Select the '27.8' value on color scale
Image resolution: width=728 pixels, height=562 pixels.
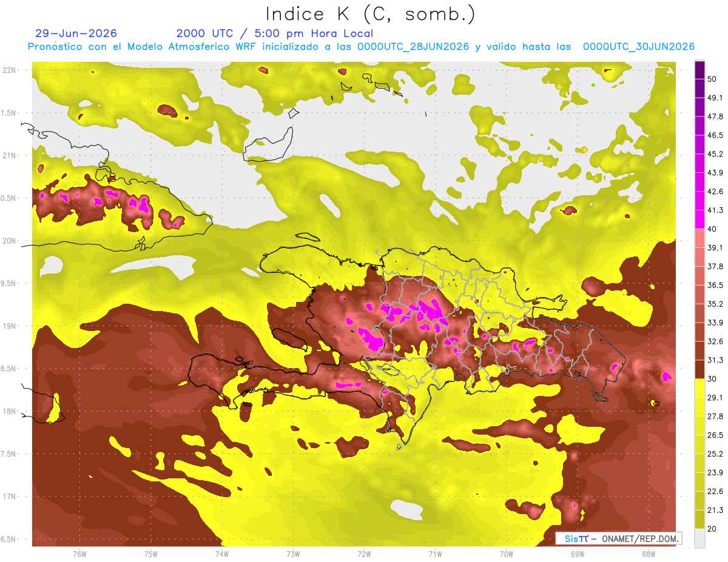[715, 416]
